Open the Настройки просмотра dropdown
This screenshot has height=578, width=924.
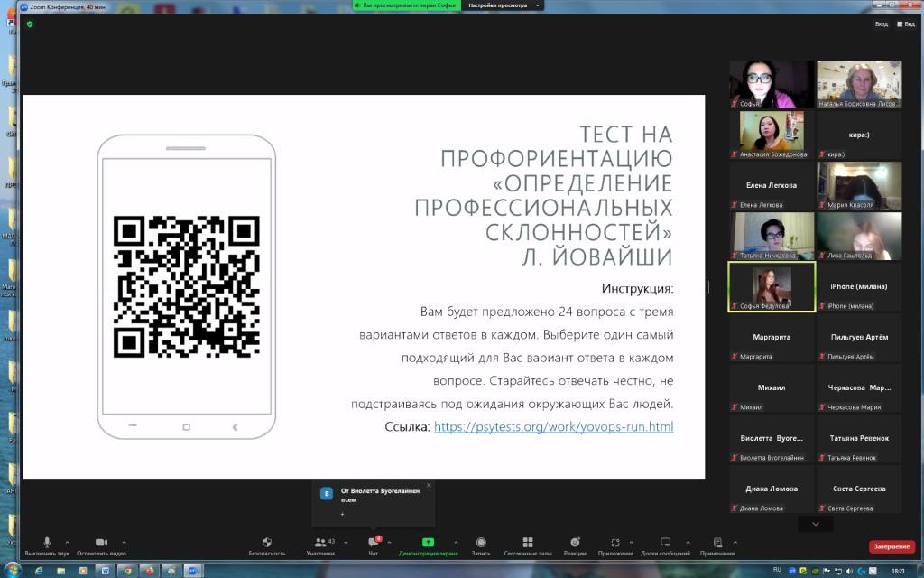(x=504, y=5)
